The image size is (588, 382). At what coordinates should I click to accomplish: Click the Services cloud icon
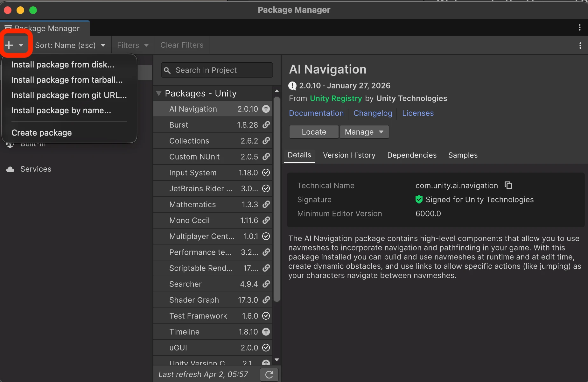tap(10, 169)
